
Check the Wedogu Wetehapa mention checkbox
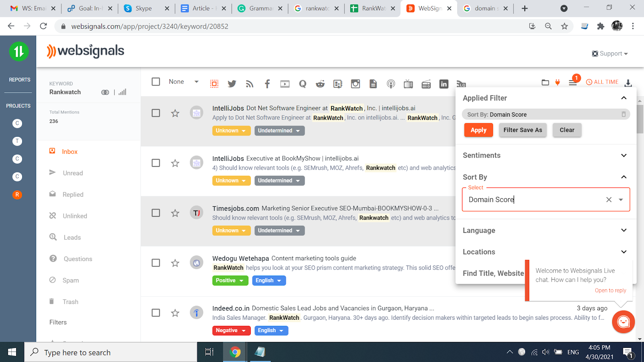pos(156,263)
